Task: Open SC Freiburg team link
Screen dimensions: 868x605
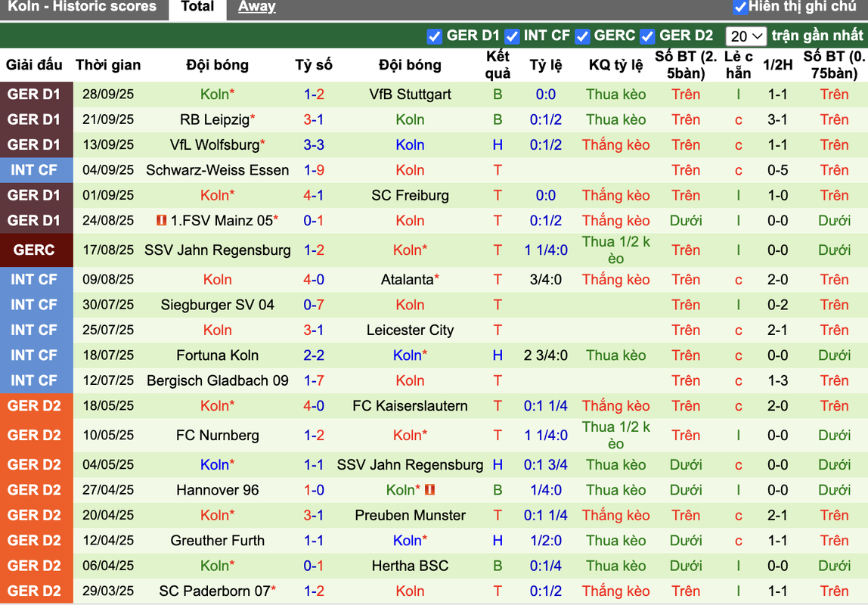Action: (411, 195)
